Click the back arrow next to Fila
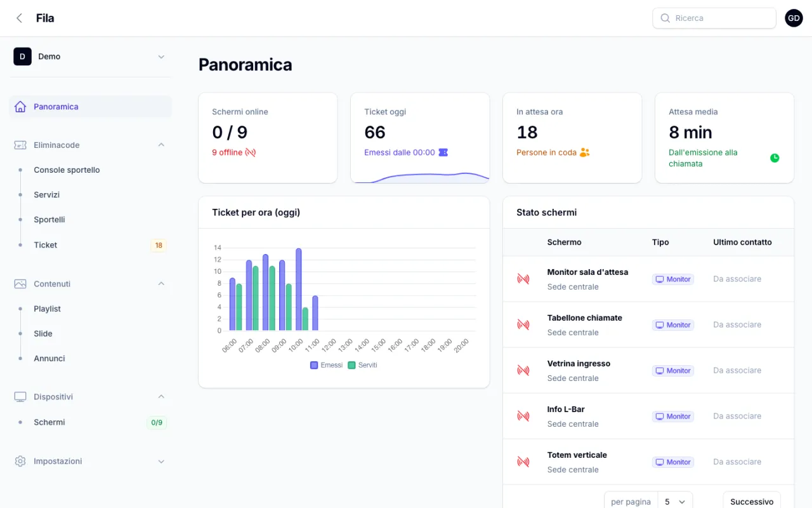Viewport: 812px width, 508px height. (x=19, y=18)
